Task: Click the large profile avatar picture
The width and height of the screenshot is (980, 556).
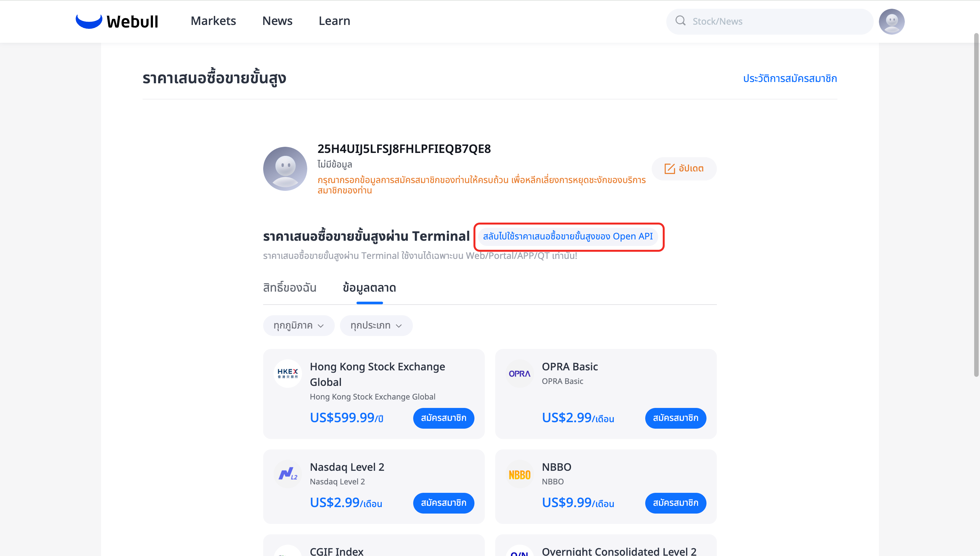Action: tap(285, 169)
